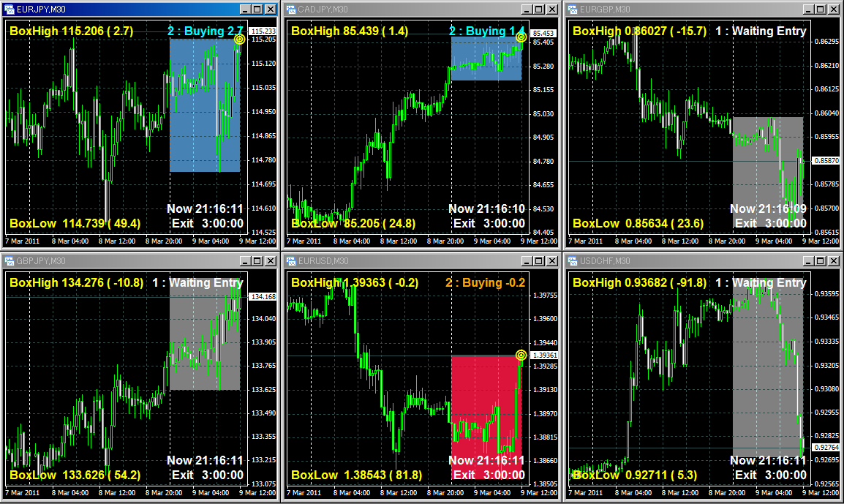Minimize the EURGBP chart window
Viewport: 844px width, 504px height.
coord(807,10)
